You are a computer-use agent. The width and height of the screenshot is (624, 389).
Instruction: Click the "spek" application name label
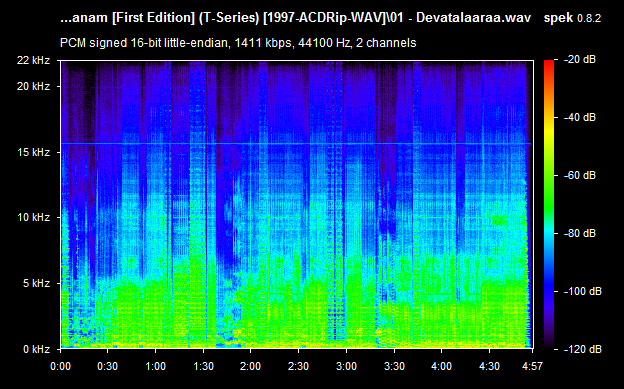[x=558, y=18]
